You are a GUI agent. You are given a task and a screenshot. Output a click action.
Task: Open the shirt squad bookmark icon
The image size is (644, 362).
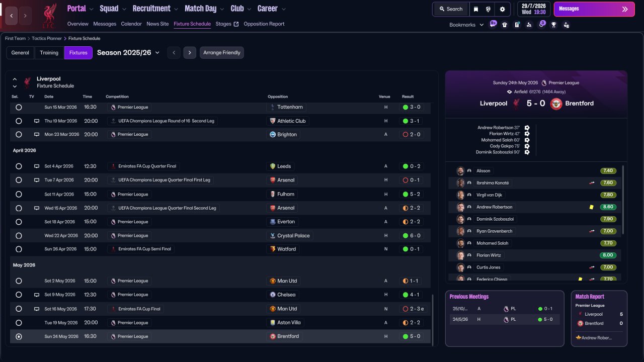point(505,25)
